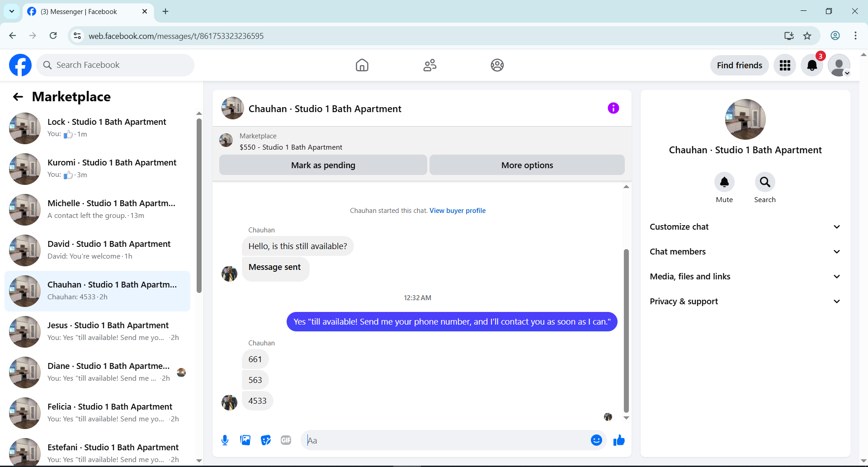
Task: Navigate back in browser
Action: [13, 36]
